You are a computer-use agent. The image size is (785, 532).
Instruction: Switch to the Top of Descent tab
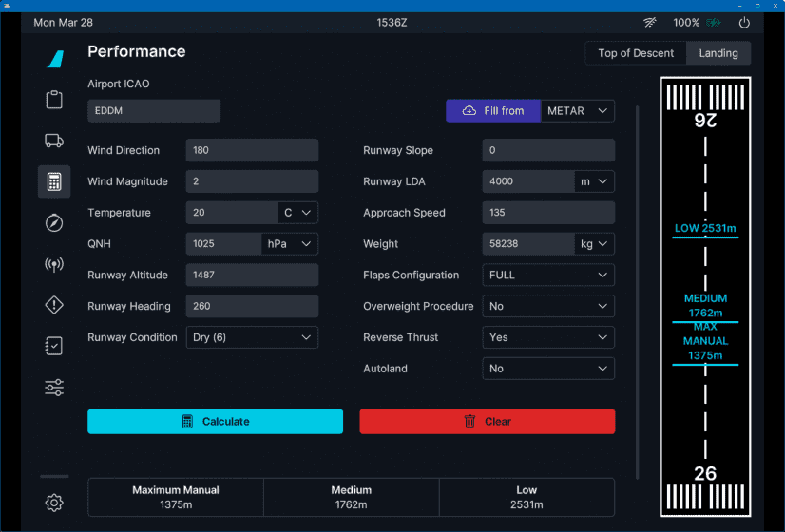pos(636,53)
